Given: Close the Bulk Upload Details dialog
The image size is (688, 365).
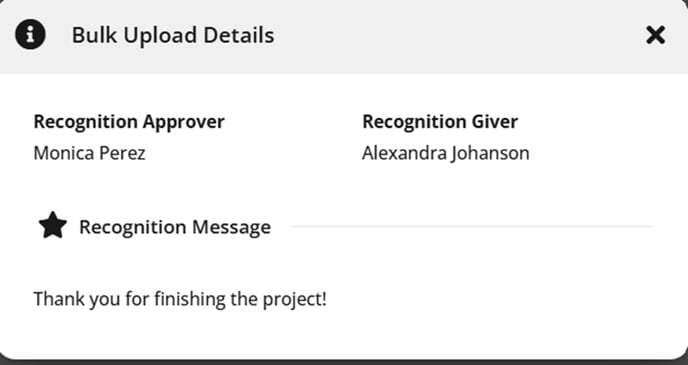Looking at the screenshot, I should click(656, 35).
